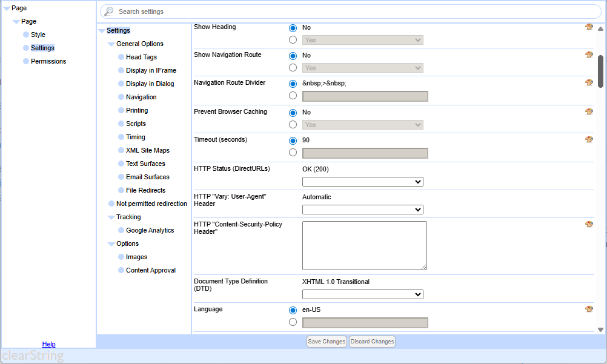Click the palette icon for Show Heading
The image size is (607, 364).
tap(589, 27)
